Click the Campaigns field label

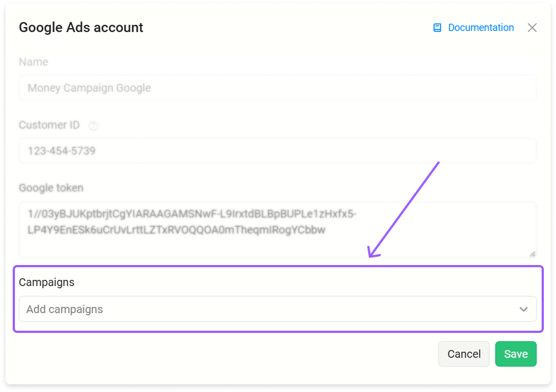pos(46,282)
